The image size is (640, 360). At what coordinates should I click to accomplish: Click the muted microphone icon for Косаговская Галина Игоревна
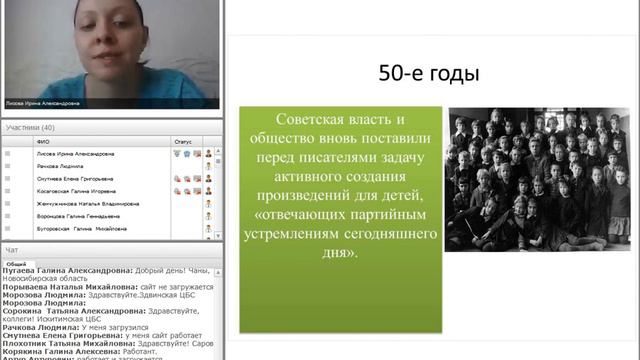click(177, 191)
